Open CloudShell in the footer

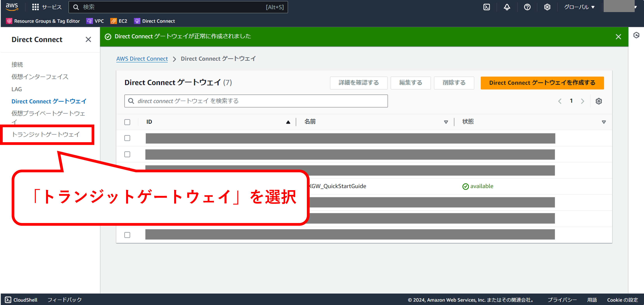pyautogui.click(x=21, y=300)
